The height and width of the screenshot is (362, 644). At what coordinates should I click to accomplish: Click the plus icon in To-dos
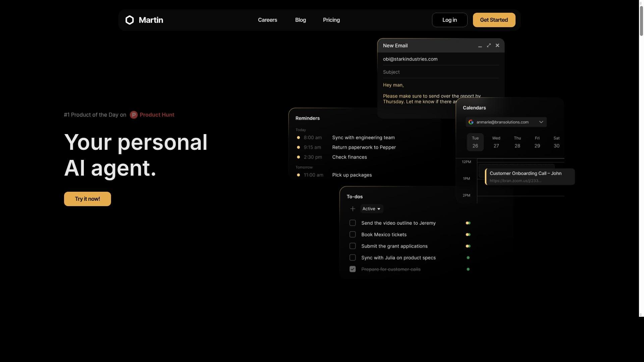point(353,209)
